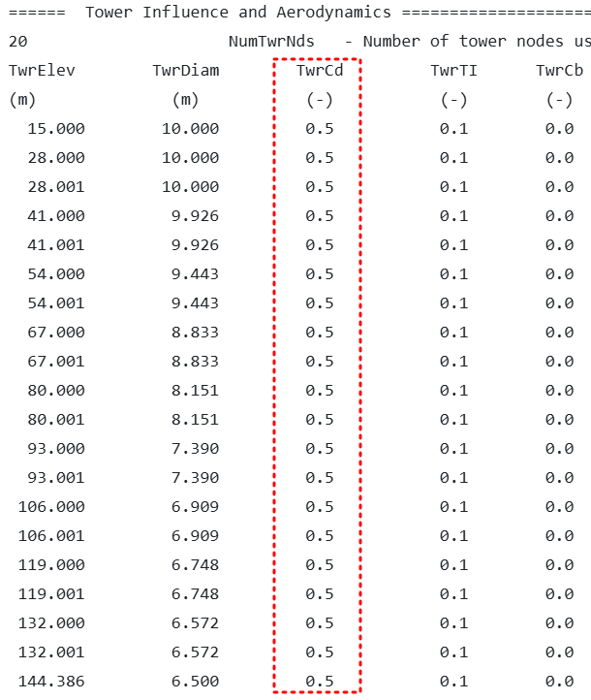The image size is (591, 700).
Task: Click diameter value 6.572 at 132.000
Action: pos(195,623)
